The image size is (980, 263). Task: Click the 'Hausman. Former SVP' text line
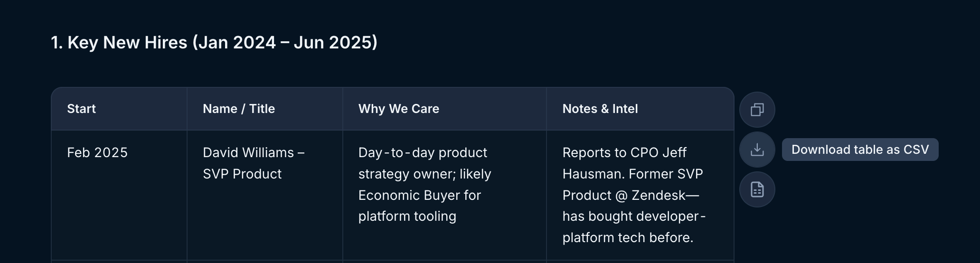[x=632, y=174]
